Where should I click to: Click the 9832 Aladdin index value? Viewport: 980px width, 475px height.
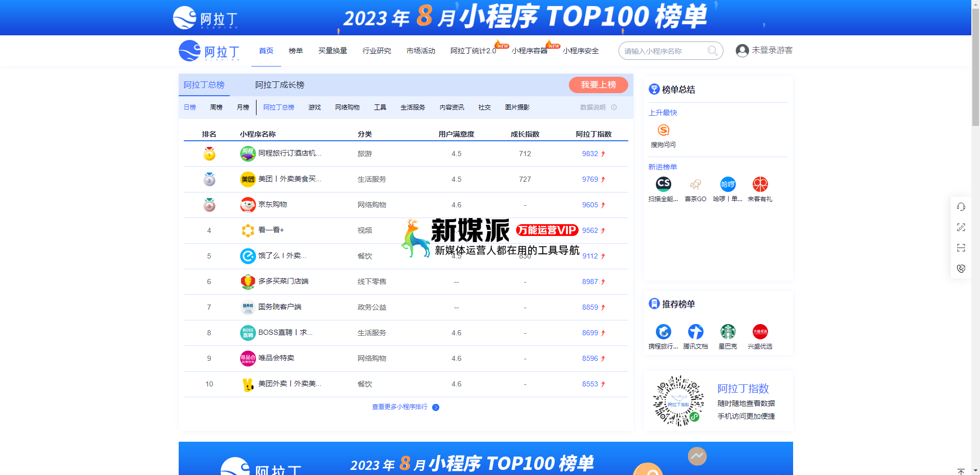click(590, 154)
